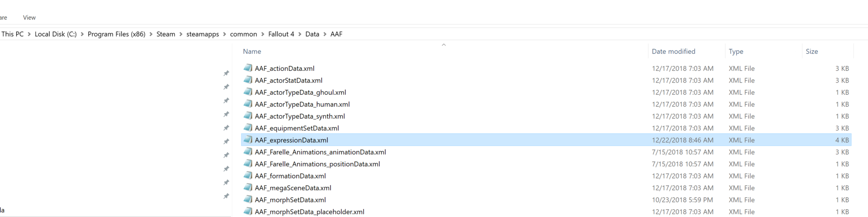
Task: Select file name AAF_actorTypeData_human.xml
Action: pos(302,104)
